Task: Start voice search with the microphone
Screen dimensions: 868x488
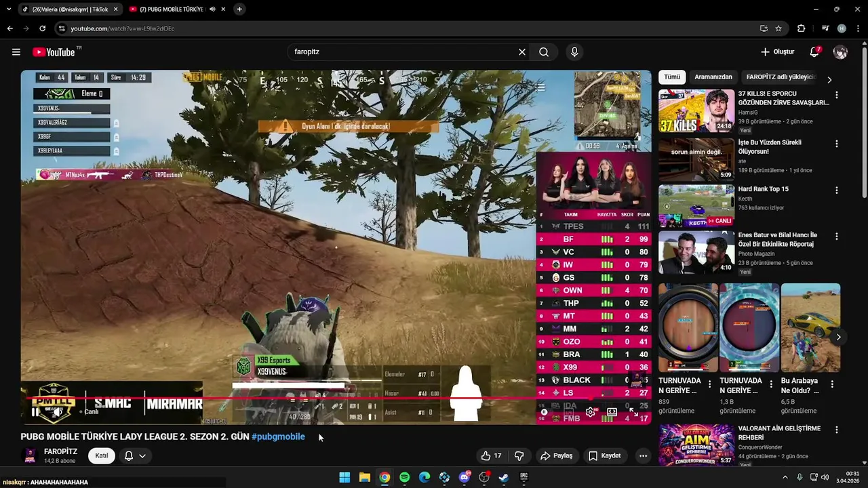Action: pyautogui.click(x=574, y=52)
